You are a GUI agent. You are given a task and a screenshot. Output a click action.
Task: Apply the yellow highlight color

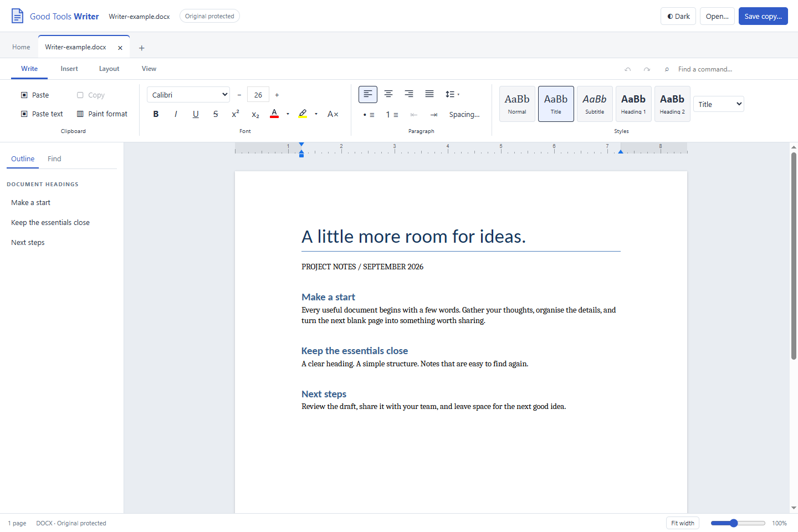pos(303,114)
